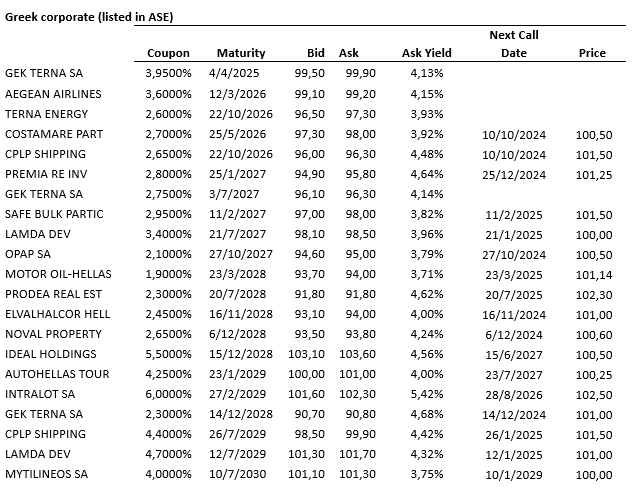Select the TERNA ENERGY cell

coord(47,114)
